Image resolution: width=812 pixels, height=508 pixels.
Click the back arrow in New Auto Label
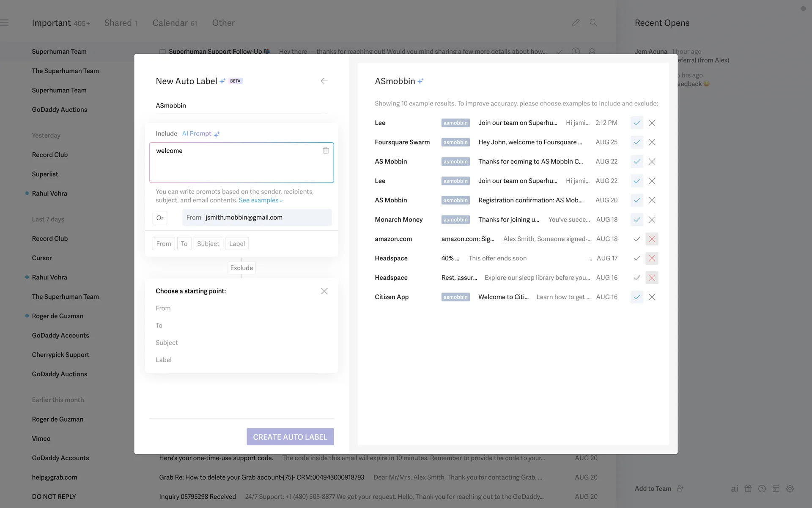pos(324,81)
